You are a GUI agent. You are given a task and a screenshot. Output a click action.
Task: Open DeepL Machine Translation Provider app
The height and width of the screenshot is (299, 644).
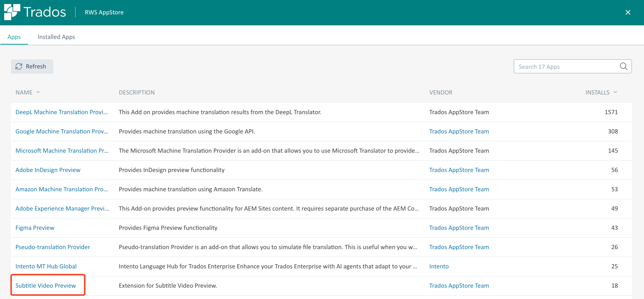pyautogui.click(x=62, y=112)
